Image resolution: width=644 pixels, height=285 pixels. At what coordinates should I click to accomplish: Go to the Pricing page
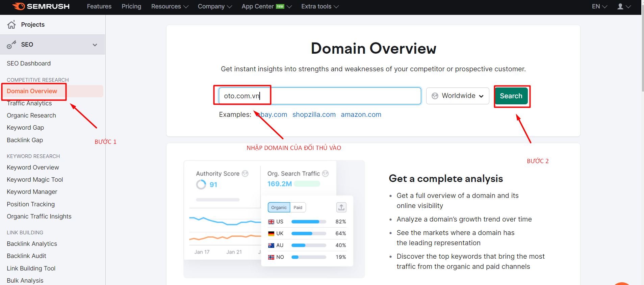coord(131,6)
